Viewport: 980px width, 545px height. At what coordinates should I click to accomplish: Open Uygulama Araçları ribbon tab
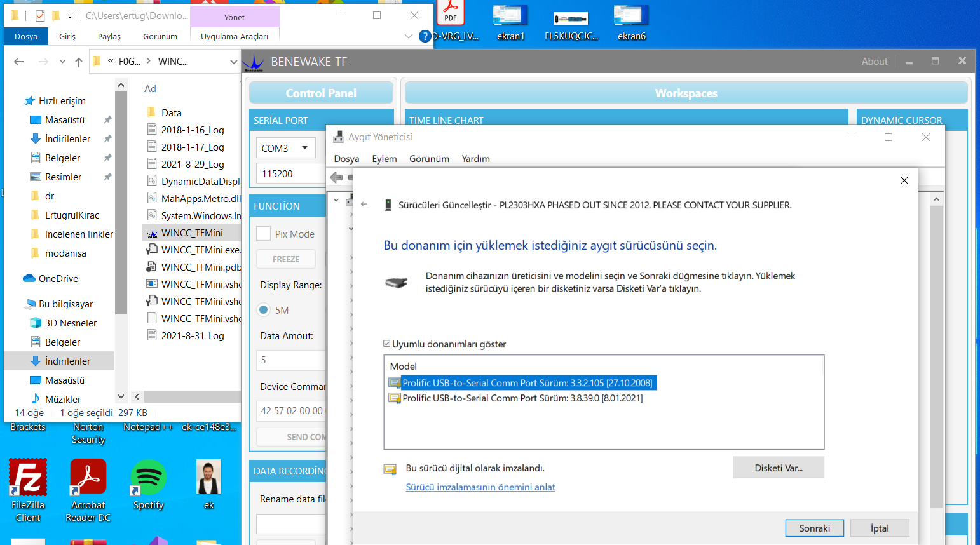(235, 36)
